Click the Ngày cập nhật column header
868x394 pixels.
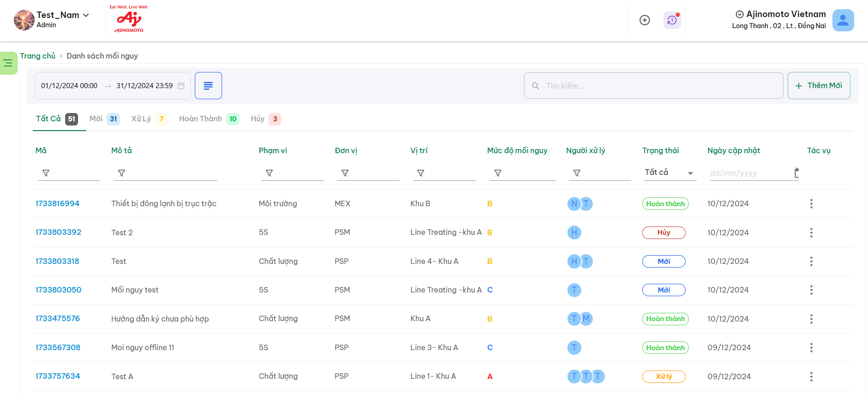click(734, 150)
